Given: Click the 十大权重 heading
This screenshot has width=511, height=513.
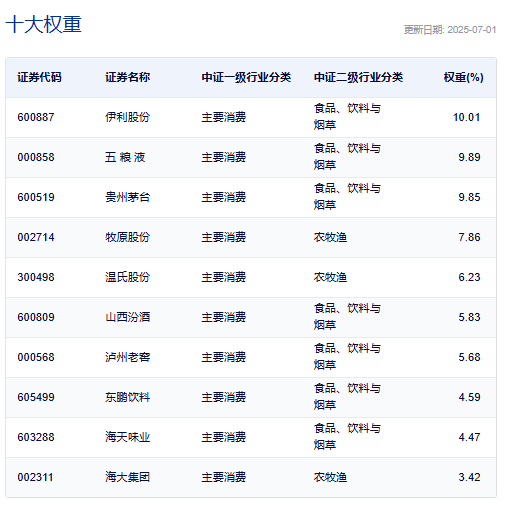Looking at the screenshot, I should (x=44, y=24).
